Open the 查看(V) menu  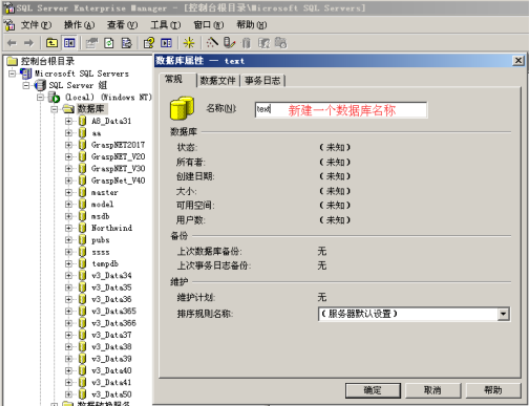click(122, 25)
